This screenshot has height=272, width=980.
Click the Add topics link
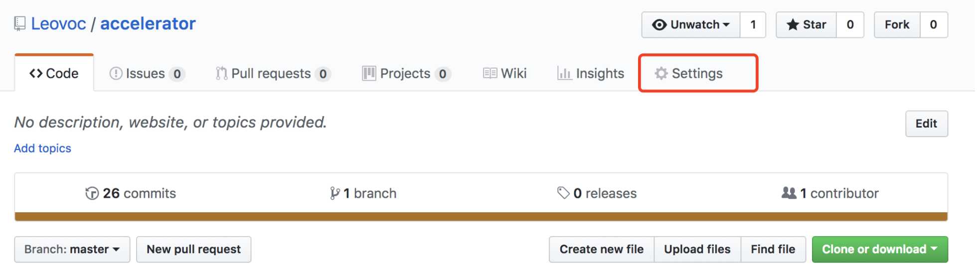(42, 148)
